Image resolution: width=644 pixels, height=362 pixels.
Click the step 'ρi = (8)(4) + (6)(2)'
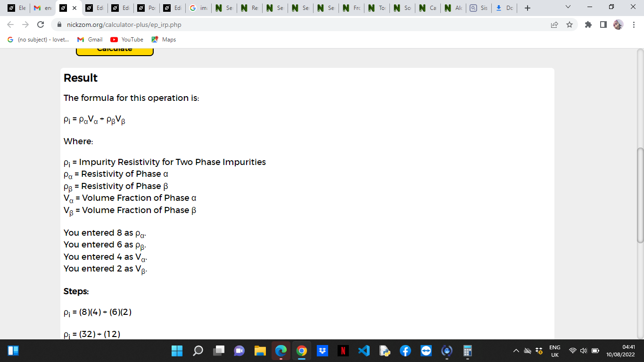pos(98,312)
